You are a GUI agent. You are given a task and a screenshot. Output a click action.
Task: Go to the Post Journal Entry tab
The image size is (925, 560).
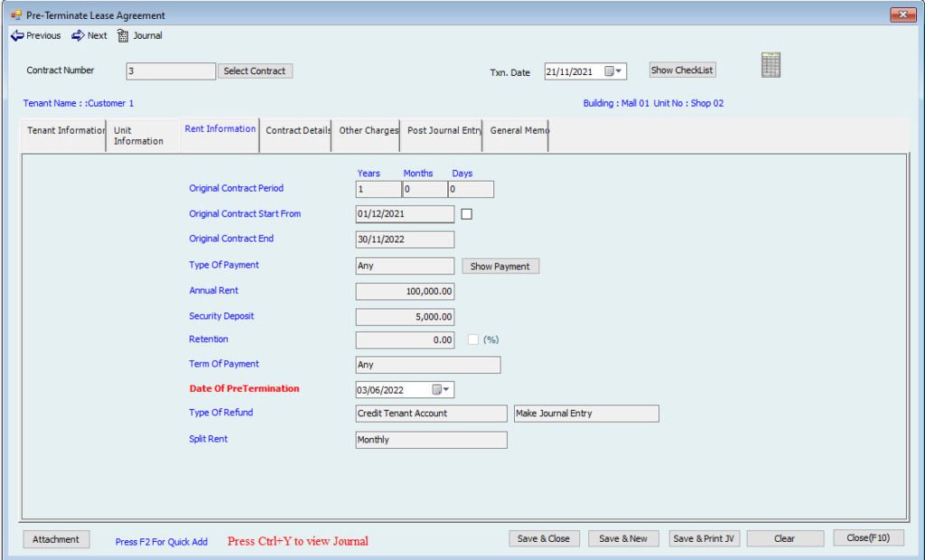pyautogui.click(x=444, y=131)
